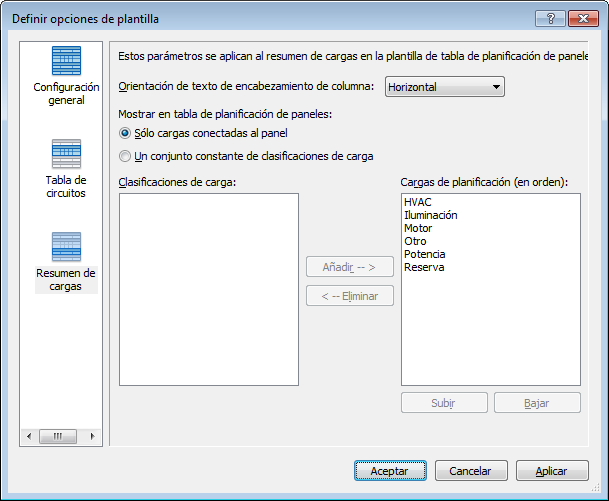Select 'Un conjunto constante de clasificaciones' radio
This screenshot has height=501, width=609.
pos(125,156)
